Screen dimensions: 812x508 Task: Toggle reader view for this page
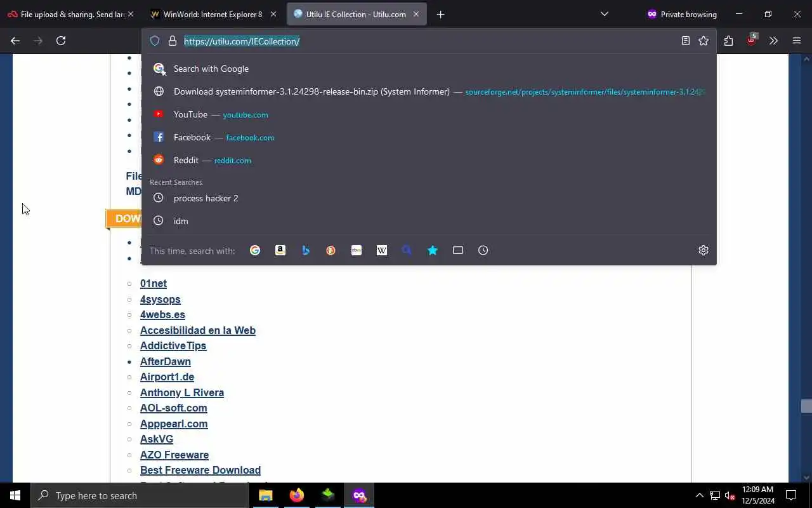coord(686,41)
